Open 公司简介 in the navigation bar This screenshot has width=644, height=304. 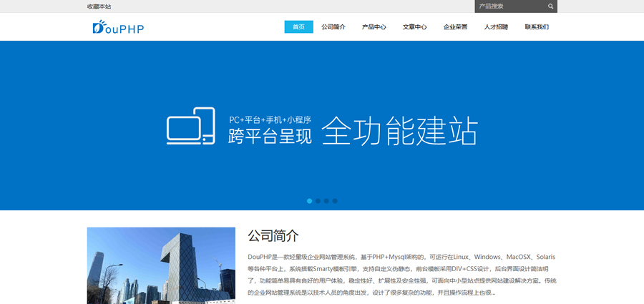click(333, 27)
